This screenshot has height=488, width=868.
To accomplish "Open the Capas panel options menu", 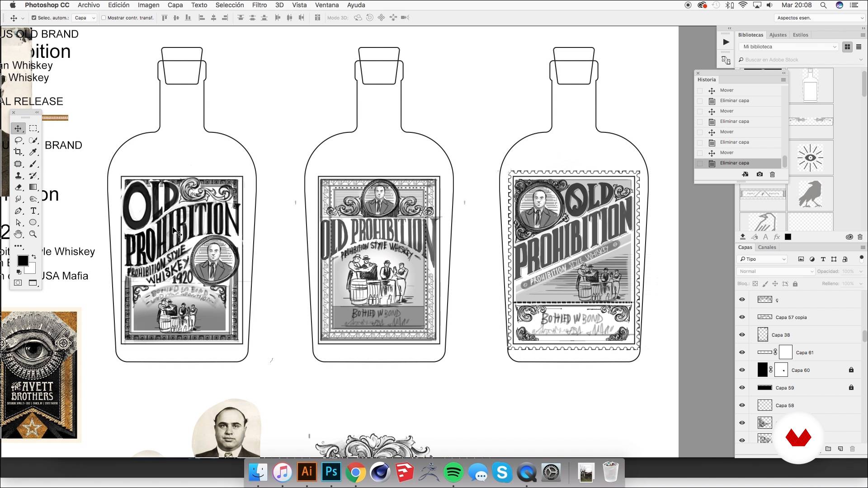I will point(863,247).
